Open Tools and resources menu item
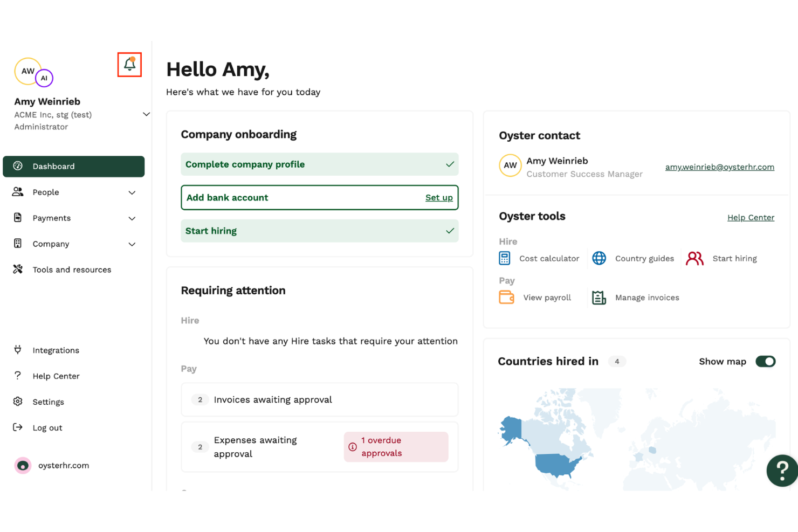The height and width of the screenshot is (532, 798). click(72, 270)
